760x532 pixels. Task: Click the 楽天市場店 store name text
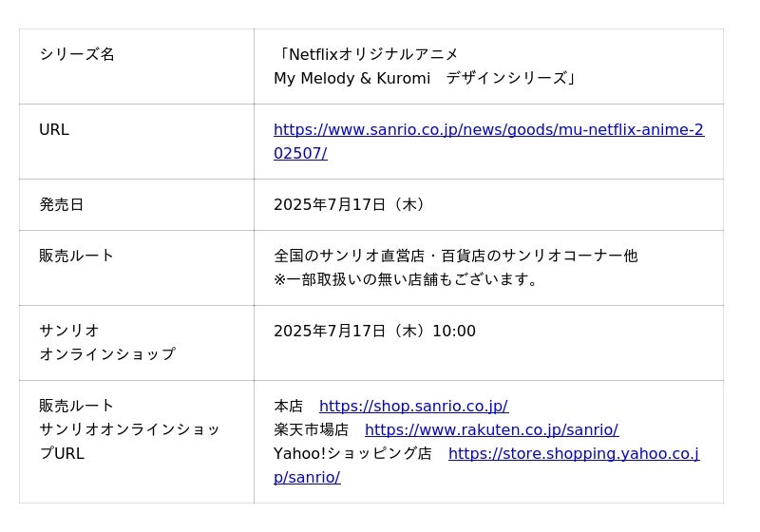click(x=311, y=430)
